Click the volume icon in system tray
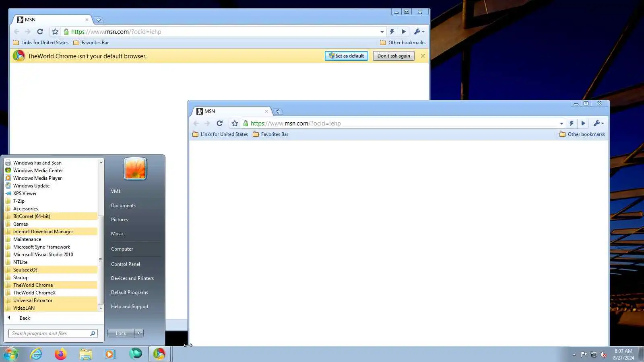Viewport: 644px width, 362px height. pos(603,354)
